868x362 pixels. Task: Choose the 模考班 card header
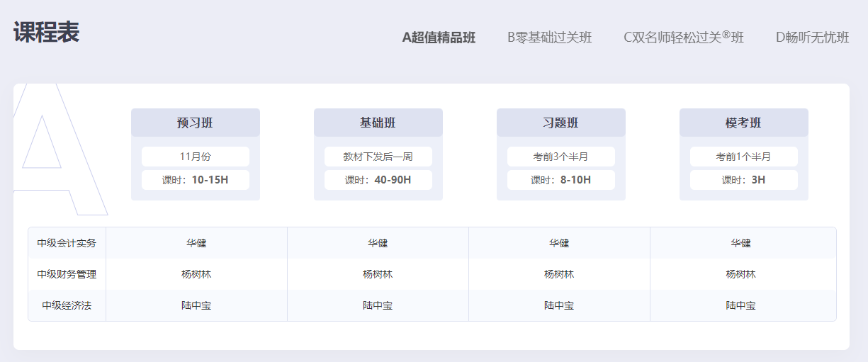pyautogui.click(x=743, y=123)
